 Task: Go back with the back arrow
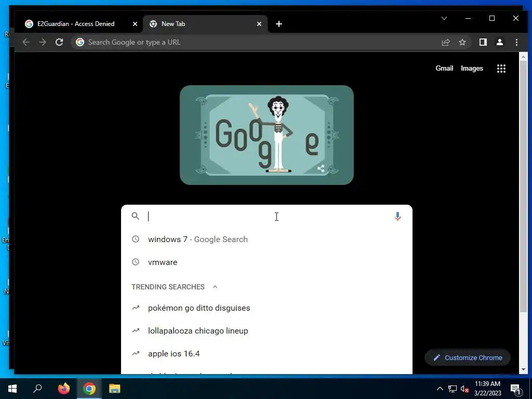tap(26, 42)
